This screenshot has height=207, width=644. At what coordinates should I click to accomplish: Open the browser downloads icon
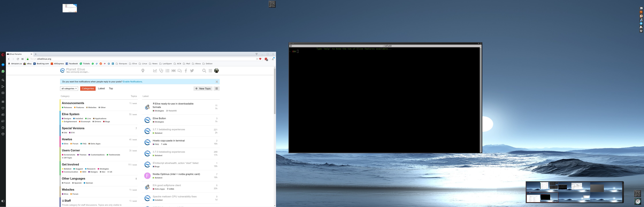[x=273, y=59]
